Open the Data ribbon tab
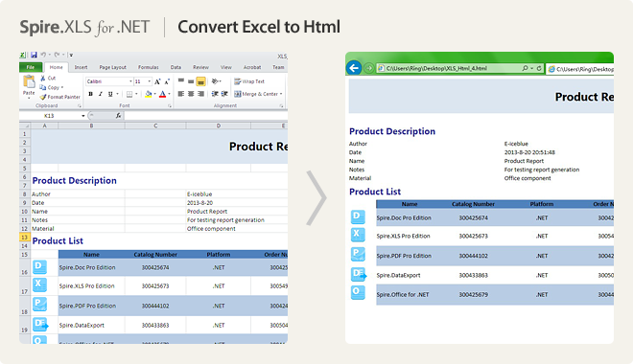Screen dimensions: 633x364 point(176,67)
